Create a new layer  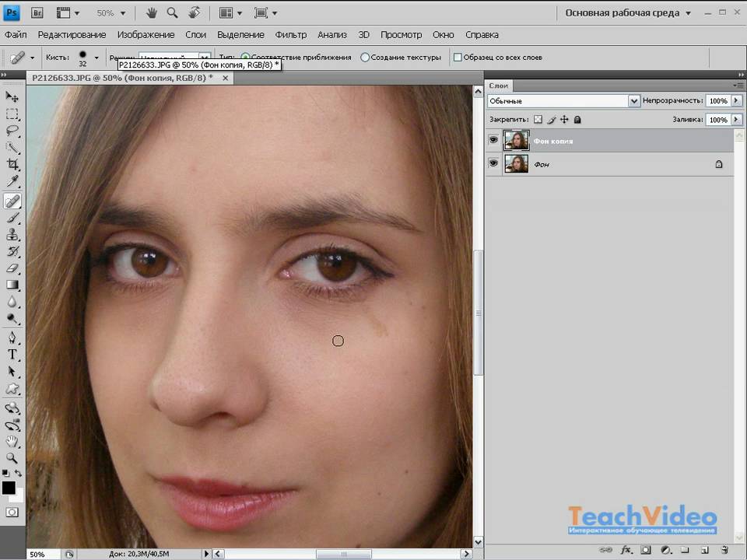pyautogui.click(x=705, y=550)
